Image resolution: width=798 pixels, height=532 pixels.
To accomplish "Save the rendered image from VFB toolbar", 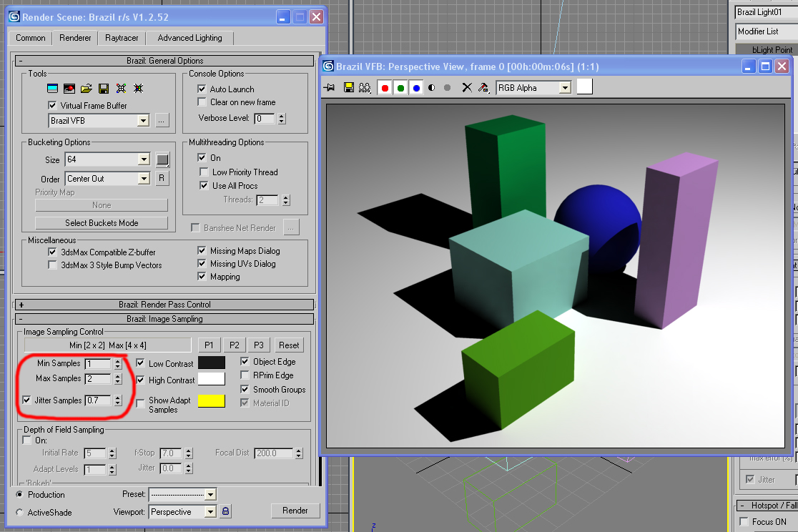I will pyautogui.click(x=349, y=88).
